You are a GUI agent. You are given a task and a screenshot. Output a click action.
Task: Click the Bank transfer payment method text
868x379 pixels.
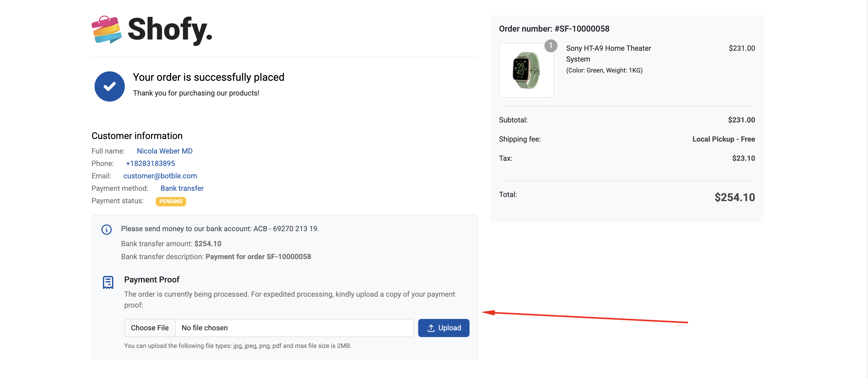(182, 188)
